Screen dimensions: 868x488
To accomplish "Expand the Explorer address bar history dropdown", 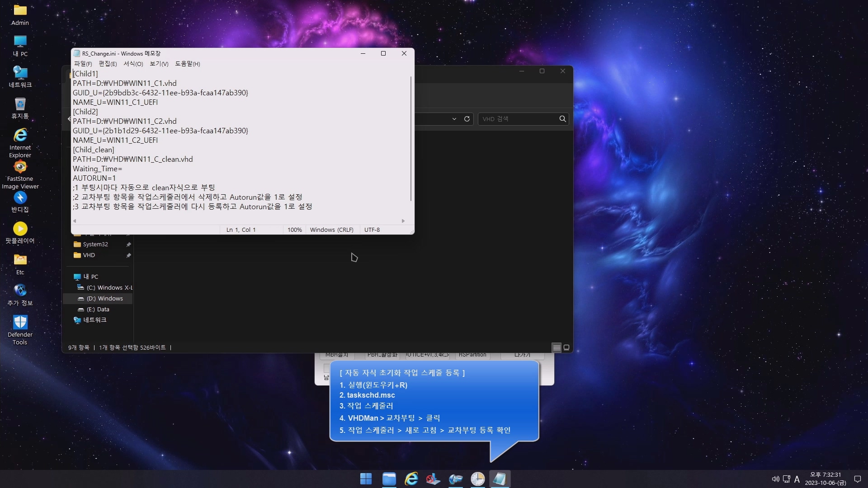I will pyautogui.click(x=454, y=119).
